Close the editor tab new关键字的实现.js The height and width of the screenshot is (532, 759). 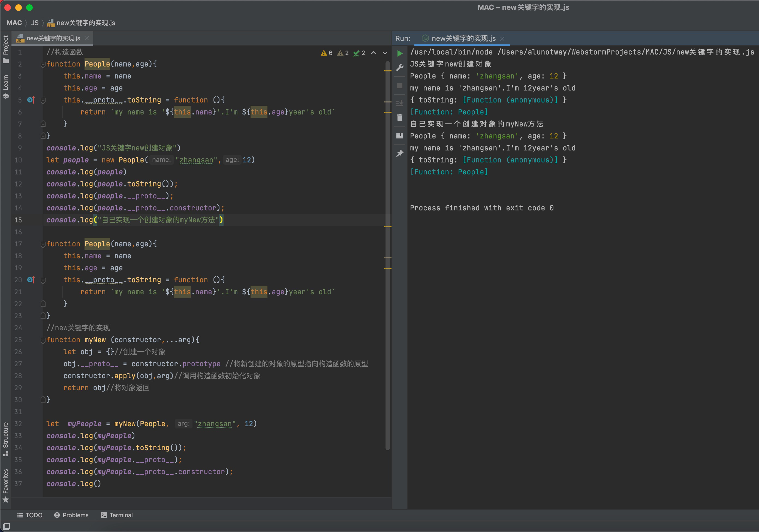pyautogui.click(x=87, y=38)
